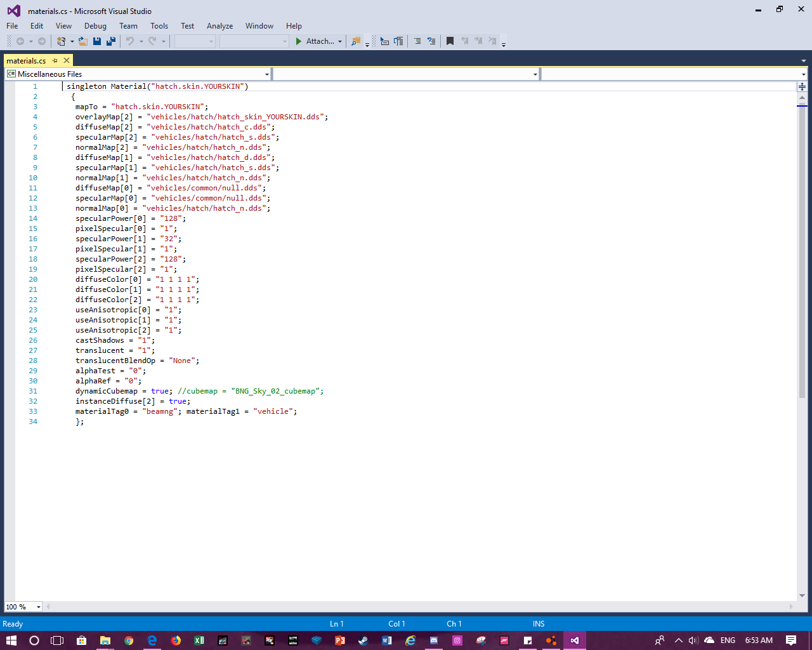812x650 pixels.
Task: Click the Save All toolbar icon
Action: point(111,41)
